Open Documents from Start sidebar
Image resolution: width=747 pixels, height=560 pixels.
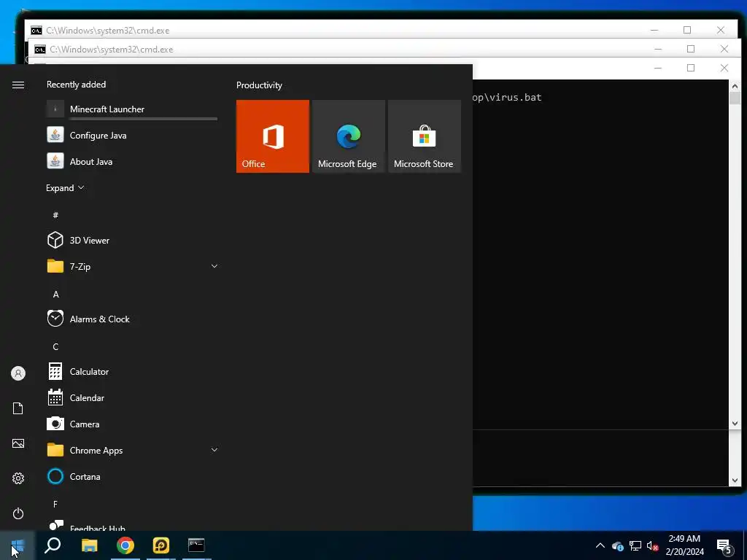[x=18, y=408]
